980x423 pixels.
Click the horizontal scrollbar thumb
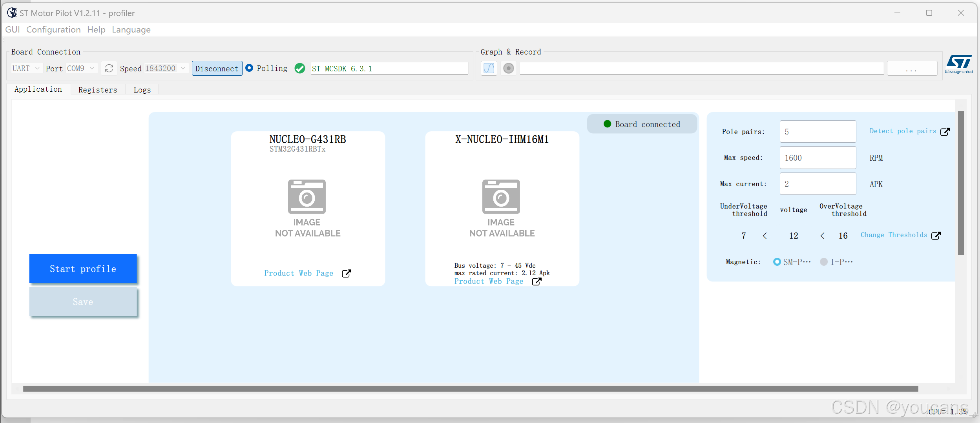[x=471, y=389]
